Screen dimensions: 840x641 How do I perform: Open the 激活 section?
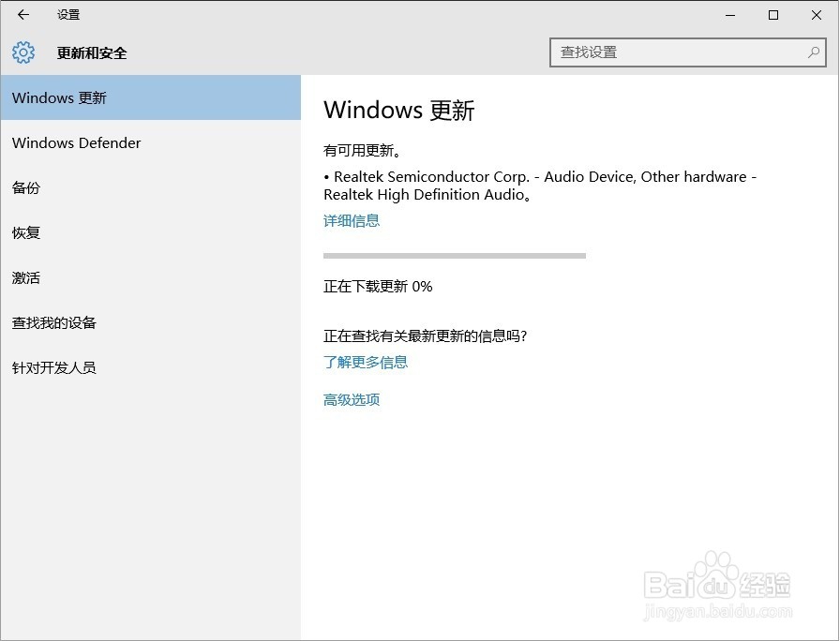pos(151,277)
